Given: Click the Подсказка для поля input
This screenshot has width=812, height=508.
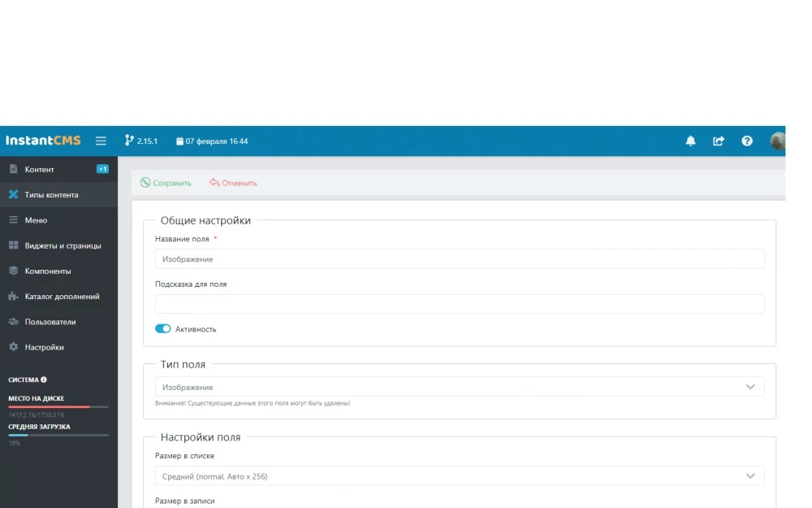Looking at the screenshot, I should tap(460, 304).
